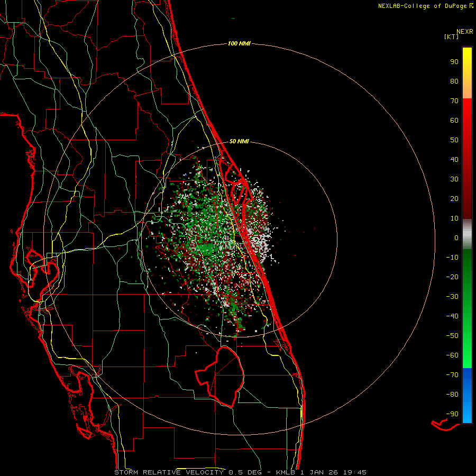Click the blue bottom segment of color bar
This screenshot has width=476, height=476.
pyautogui.click(x=467, y=396)
